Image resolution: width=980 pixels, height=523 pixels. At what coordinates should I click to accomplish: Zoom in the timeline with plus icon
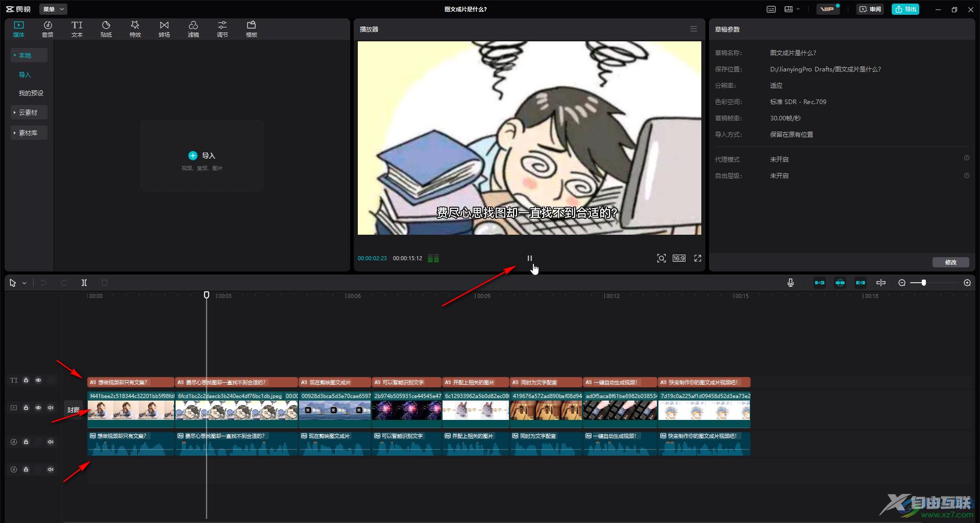coord(967,283)
